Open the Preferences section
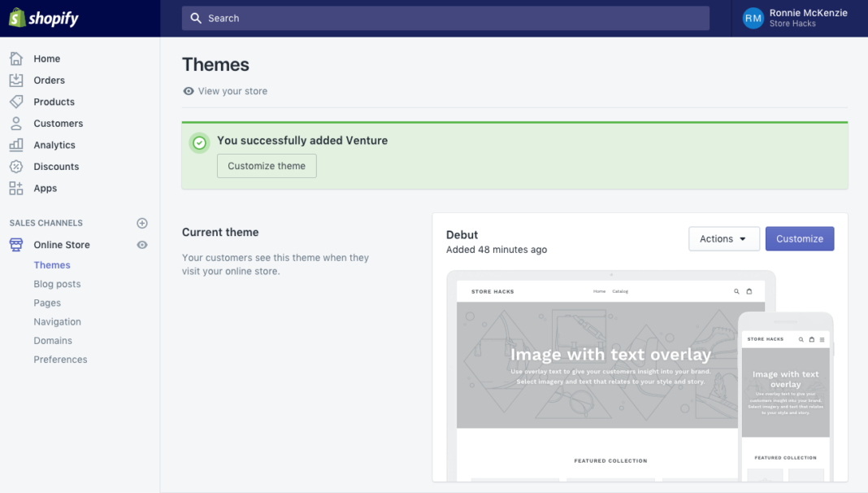Screen dimensions: 868x493 60,359
